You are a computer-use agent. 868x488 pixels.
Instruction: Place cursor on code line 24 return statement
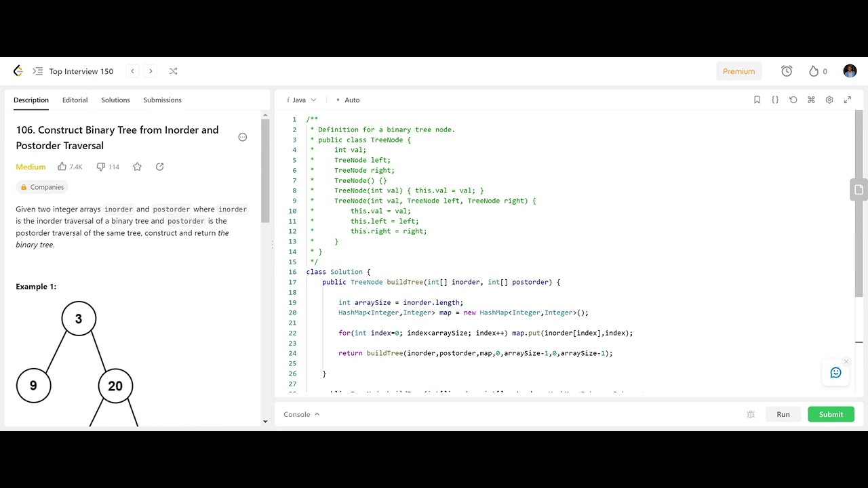coord(475,353)
